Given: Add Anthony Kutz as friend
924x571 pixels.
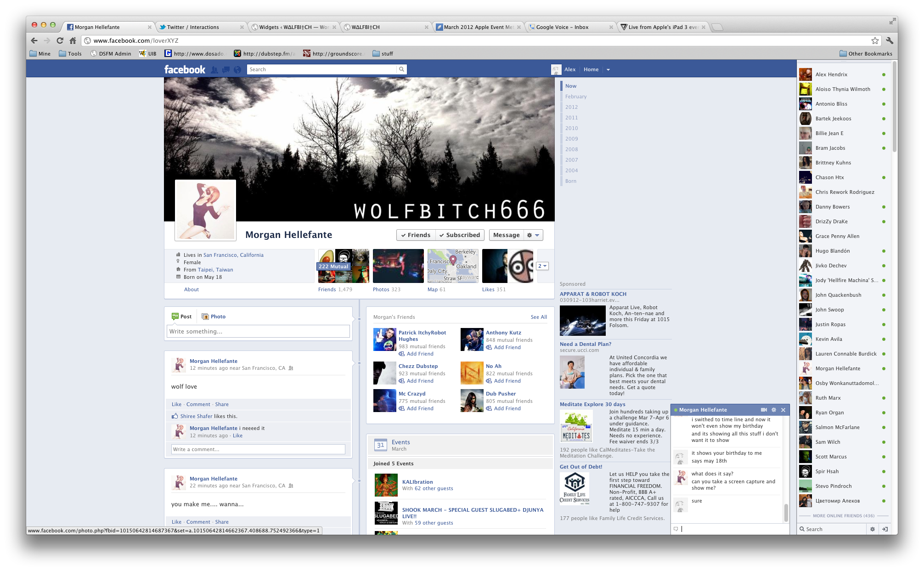Looking at the screenshot, I should (x=503, y=347).
